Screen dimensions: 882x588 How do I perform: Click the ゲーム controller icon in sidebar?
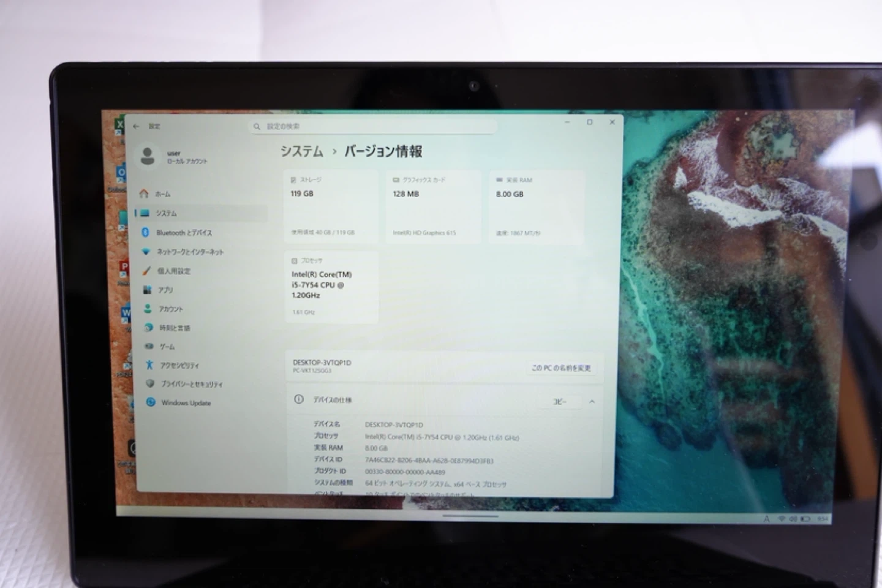149,346
